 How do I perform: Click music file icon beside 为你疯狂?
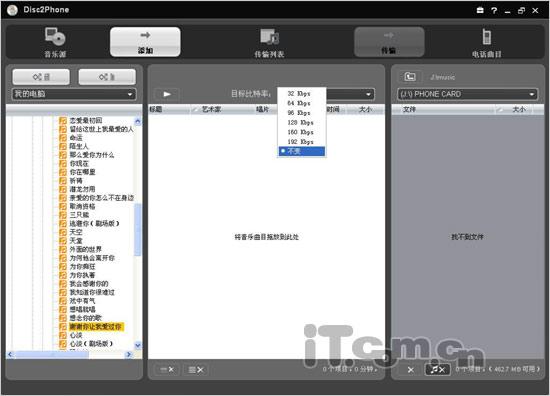(x=63, y=266)
